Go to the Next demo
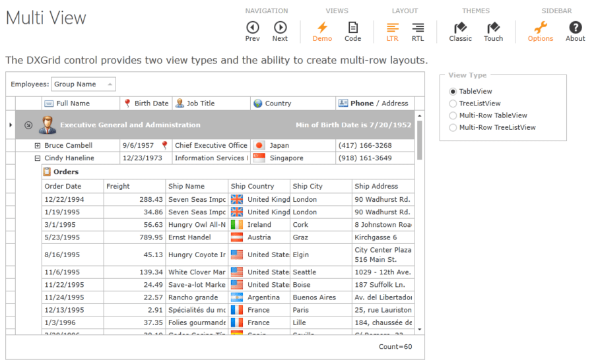This screenshot has height=364, width=594. tap(280, 30)
